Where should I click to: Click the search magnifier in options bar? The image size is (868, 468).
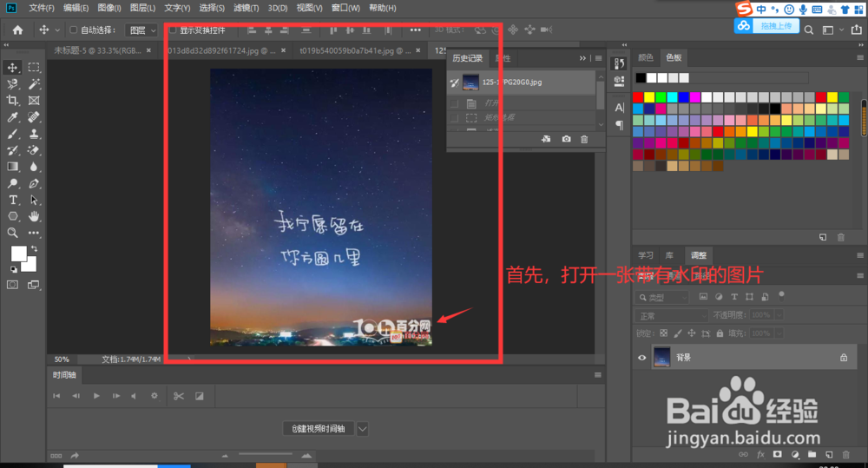pos(809,30)
